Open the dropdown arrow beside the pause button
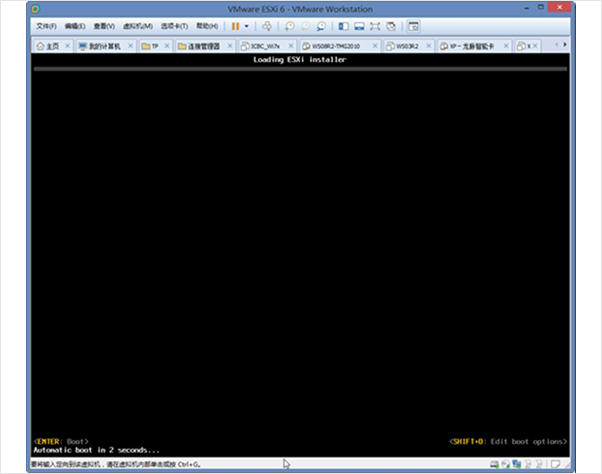 [x=246, y=26]
